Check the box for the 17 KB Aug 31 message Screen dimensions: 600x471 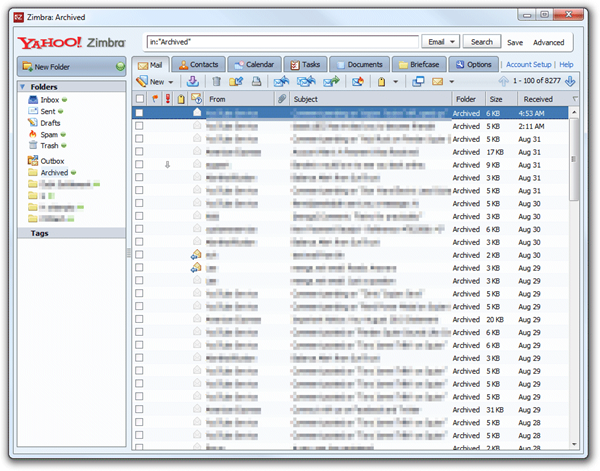point(139,152)
